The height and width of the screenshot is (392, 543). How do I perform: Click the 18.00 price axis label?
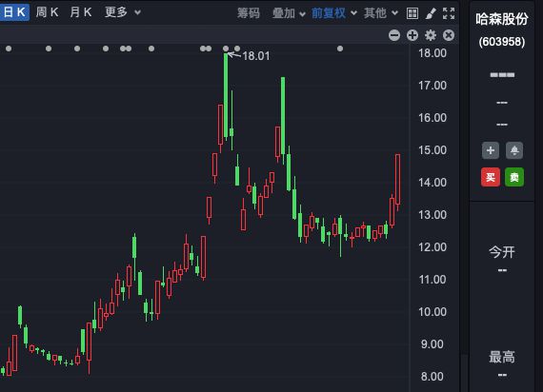pyautogui.click(x=432, y=53)
